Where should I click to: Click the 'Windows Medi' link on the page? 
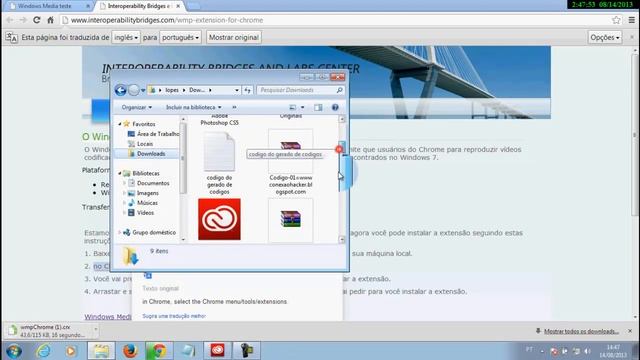pos(108,317)
